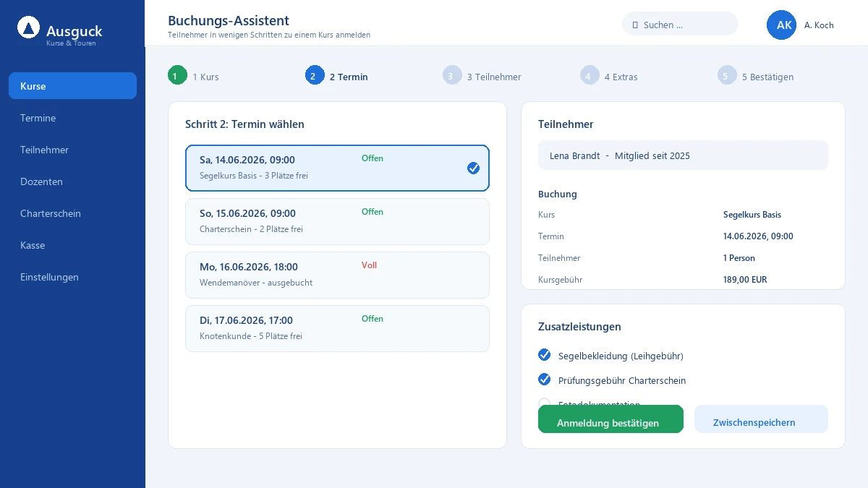Click the selected checkmark on 14.06.2026 slot

473,168
